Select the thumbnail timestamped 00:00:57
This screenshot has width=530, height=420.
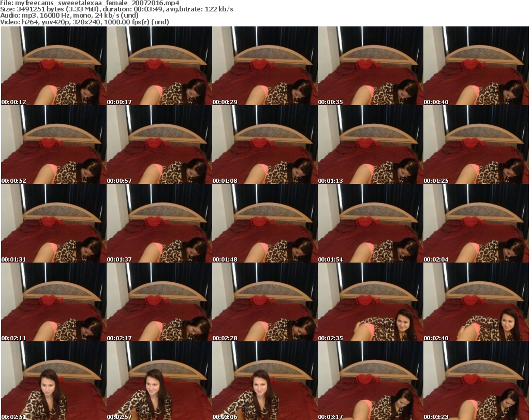point(159,144)
